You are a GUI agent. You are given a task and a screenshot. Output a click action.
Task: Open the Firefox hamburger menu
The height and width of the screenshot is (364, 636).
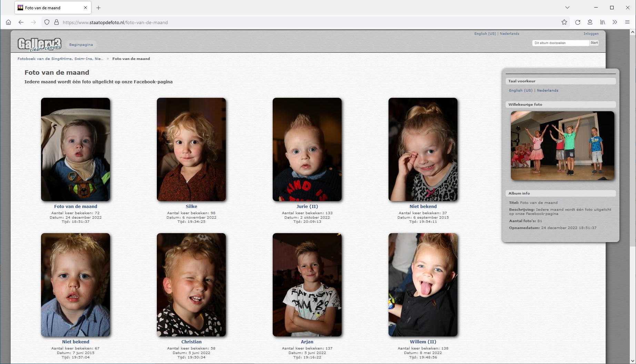[x=627, y=22]
